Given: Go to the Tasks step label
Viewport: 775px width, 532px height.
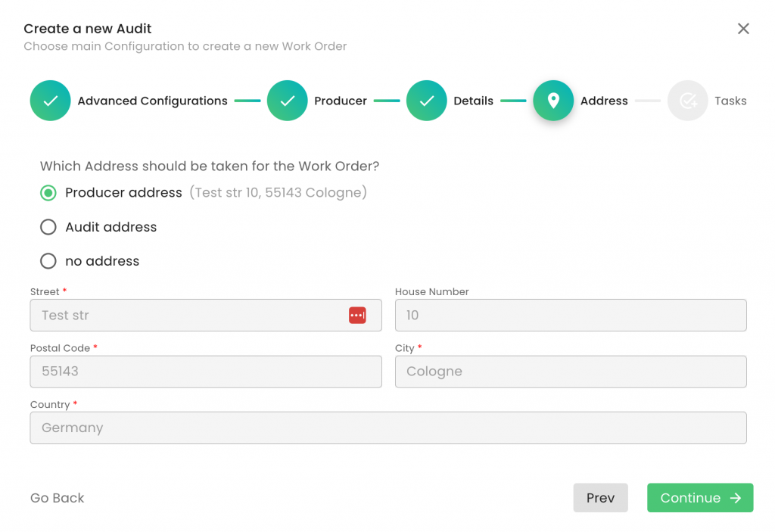Looking at the screenshot, I should click(730, 101).
